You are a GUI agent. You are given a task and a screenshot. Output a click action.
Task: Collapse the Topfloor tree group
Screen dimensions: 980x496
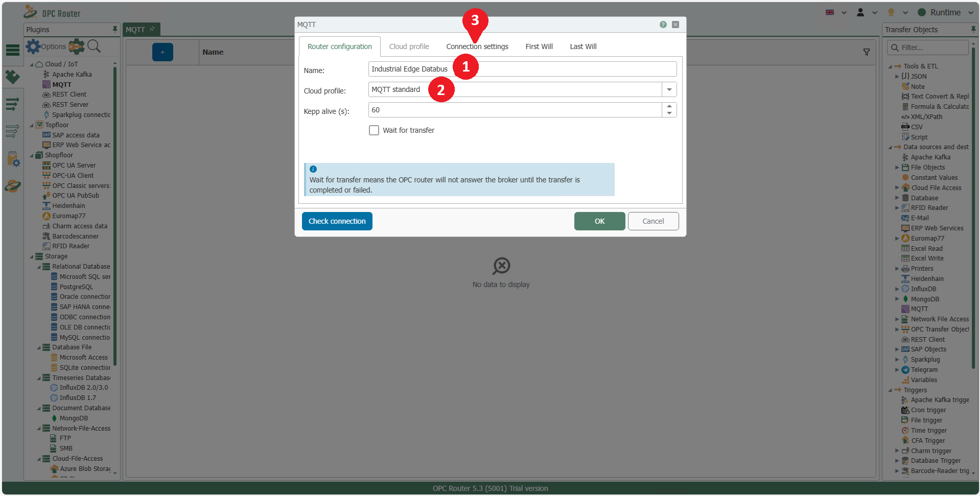[32, 125]
